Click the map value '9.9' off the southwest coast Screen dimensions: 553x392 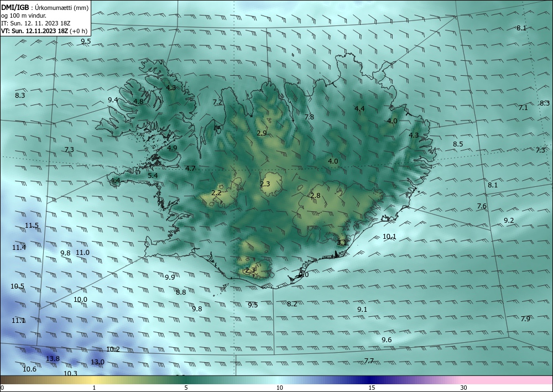(170, 278)
